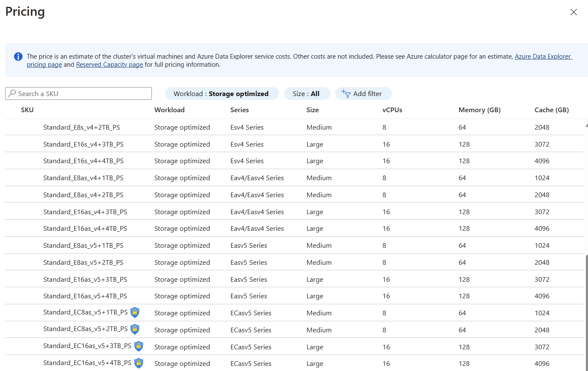
Task: Select the Standard_E16as_v4+4TB_PS SKU
Action: coord(85,228)
